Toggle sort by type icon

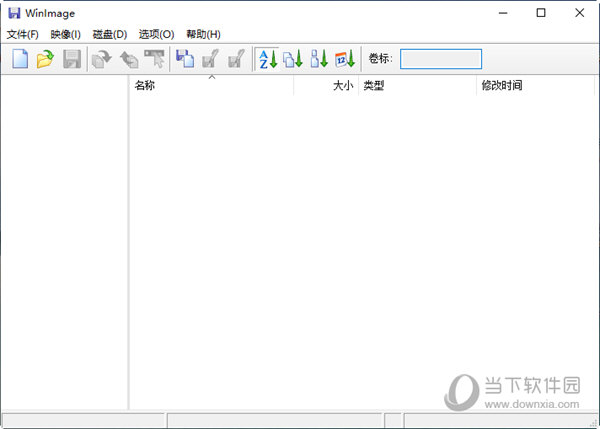pyautogui.click(x=293, y=59)
